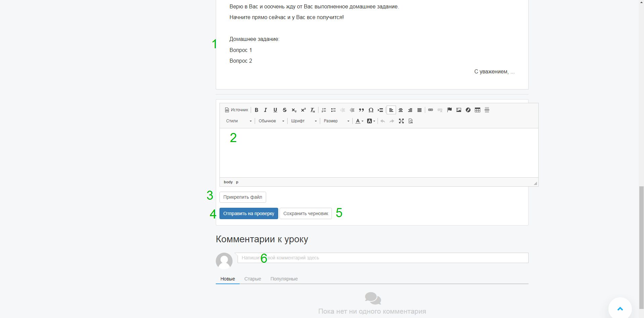This screenshot has width=644, height=318.
Task: Toggle bold formatting in the editor
Action: click(x=256, y=110)
